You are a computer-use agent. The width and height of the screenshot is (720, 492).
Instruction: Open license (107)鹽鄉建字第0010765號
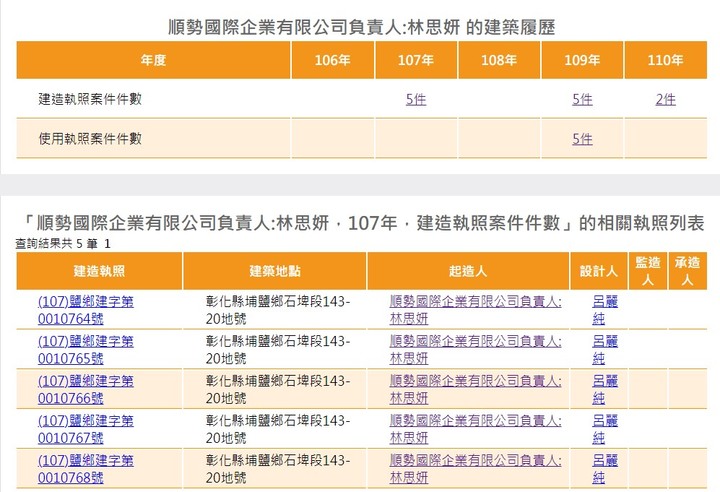(x=85, y=350)
